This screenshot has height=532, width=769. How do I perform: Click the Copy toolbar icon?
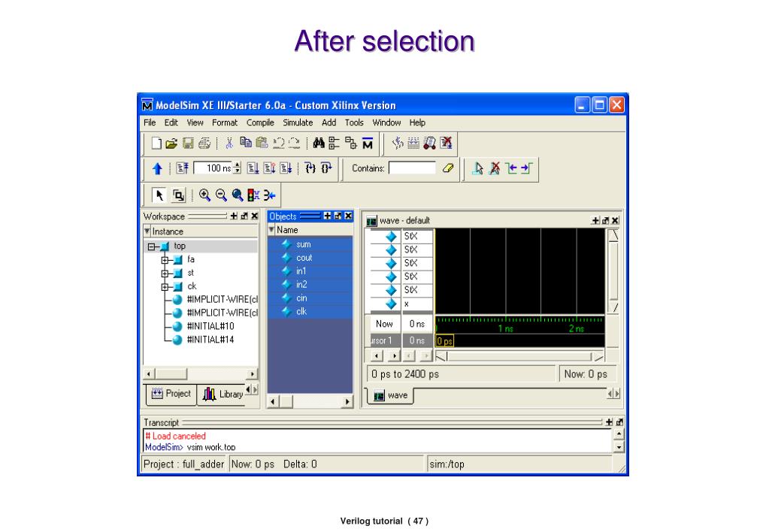coord(246,143)
